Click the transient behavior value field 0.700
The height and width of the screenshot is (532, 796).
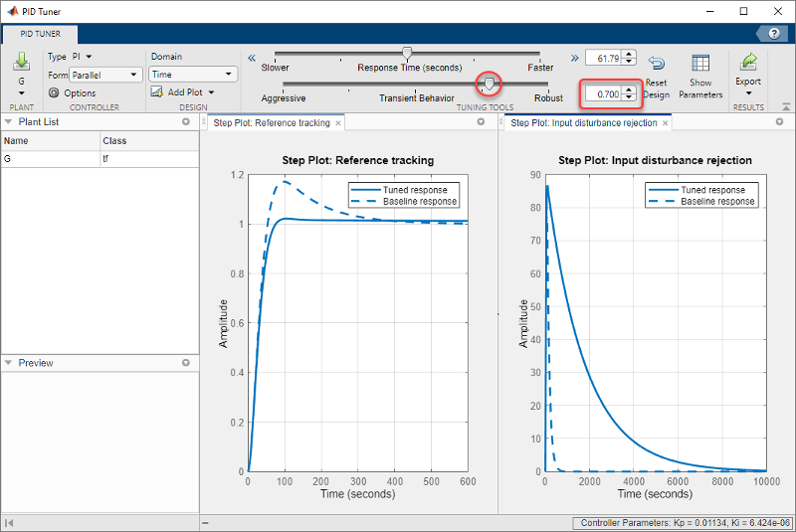pyautogui.click(x=604, y=93)
